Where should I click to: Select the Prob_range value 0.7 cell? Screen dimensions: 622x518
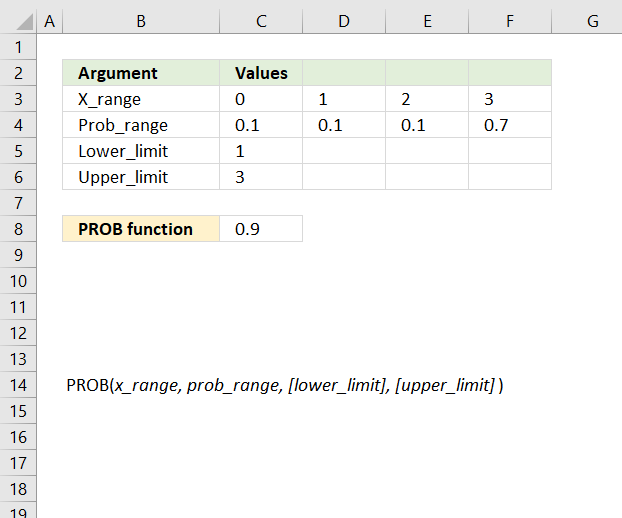[510, 125]
